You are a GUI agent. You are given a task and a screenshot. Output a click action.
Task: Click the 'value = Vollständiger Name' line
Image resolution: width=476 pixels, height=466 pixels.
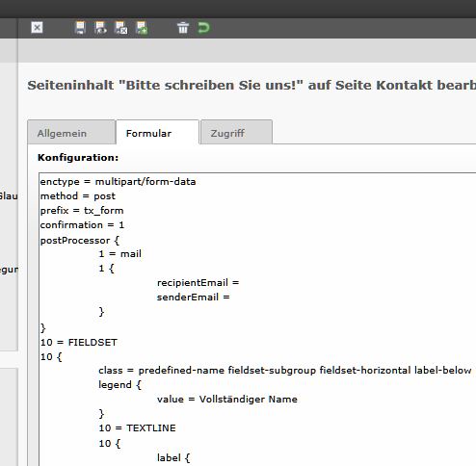coord(227,400)
